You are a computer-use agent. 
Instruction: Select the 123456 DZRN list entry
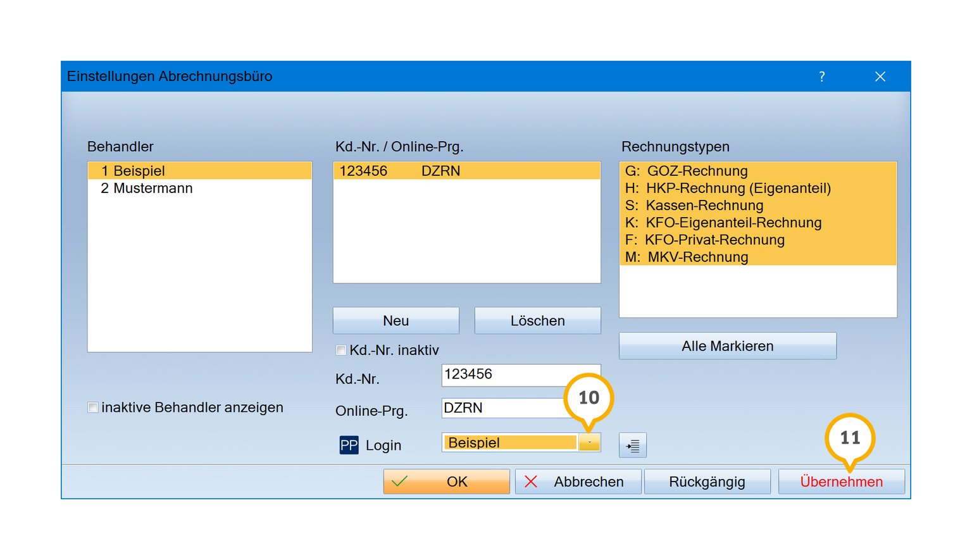tap(466, 171)
